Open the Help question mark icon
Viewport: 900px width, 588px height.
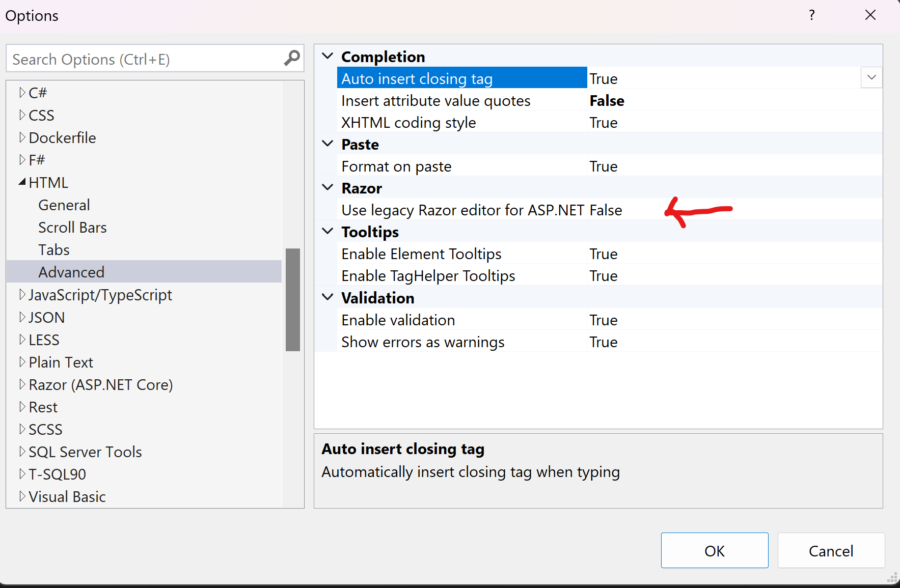(x=812, y=15)
